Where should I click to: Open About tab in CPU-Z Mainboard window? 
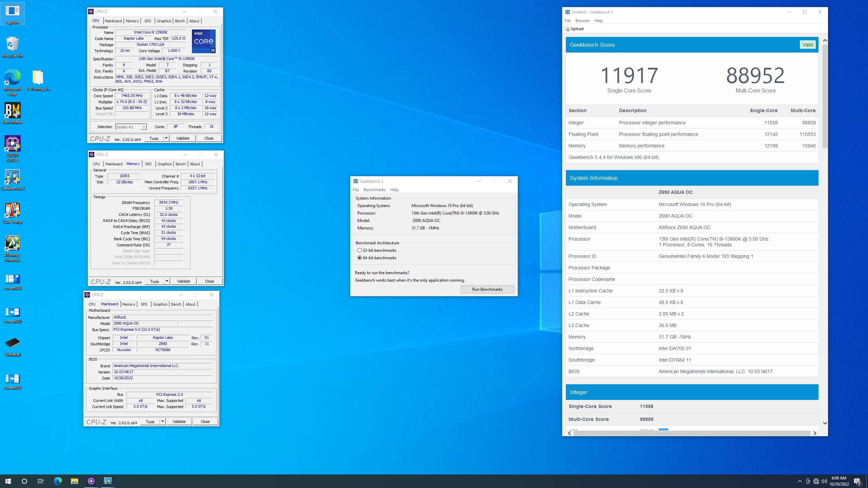click(191, 304)
